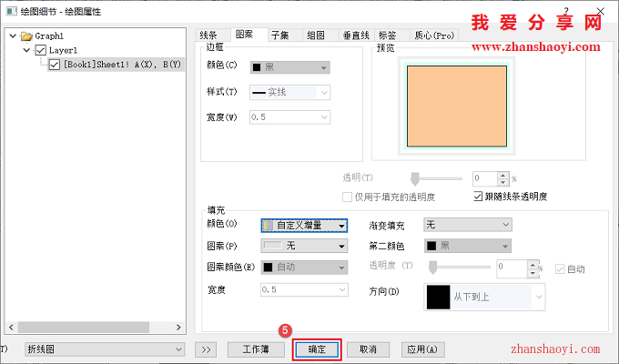619x364 pixels.
Task: Confirm with the 确定 button
Action: tap(317, 349)
